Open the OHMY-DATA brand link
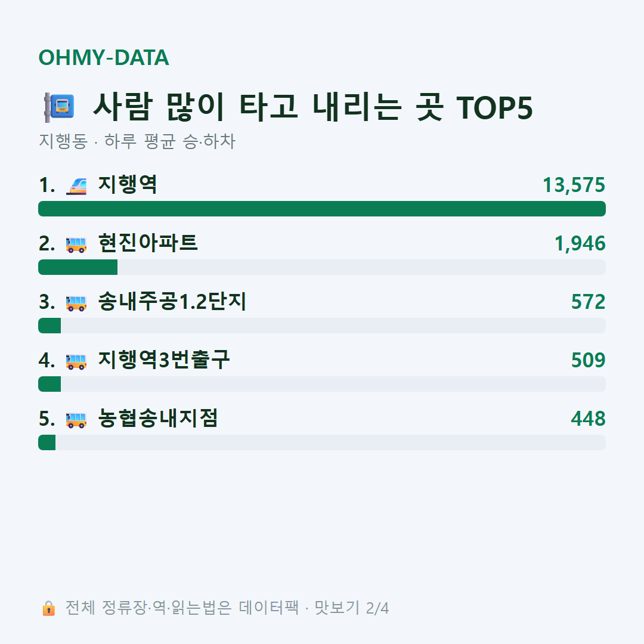644x644 pixels. click(104, 57)
